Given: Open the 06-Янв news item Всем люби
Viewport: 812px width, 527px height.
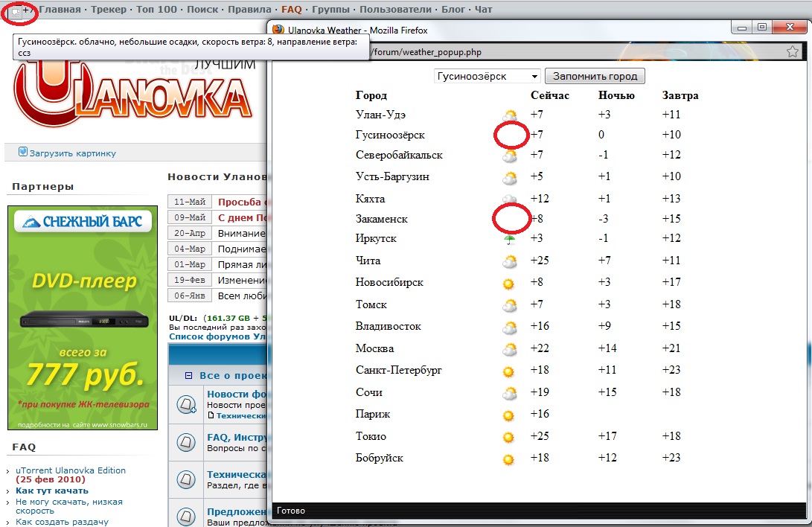Looking at the screenshot, I should (241, 296).
